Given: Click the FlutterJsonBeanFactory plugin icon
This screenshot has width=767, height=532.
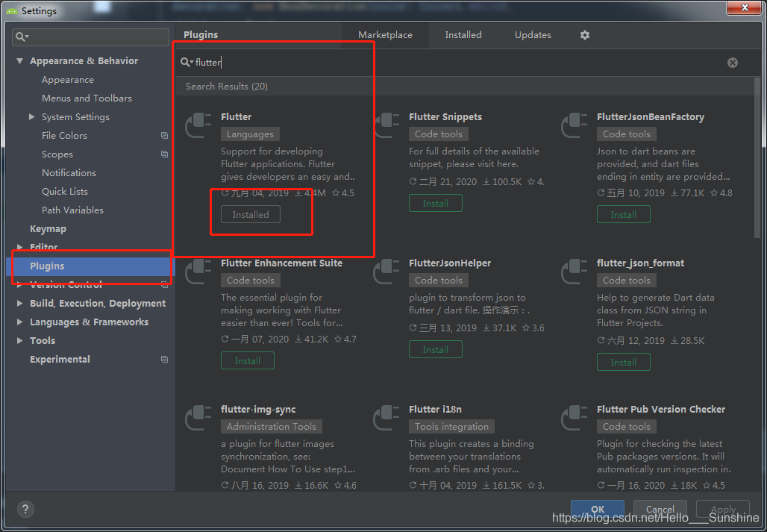Looking at the screenshot, I should [574, 126].
